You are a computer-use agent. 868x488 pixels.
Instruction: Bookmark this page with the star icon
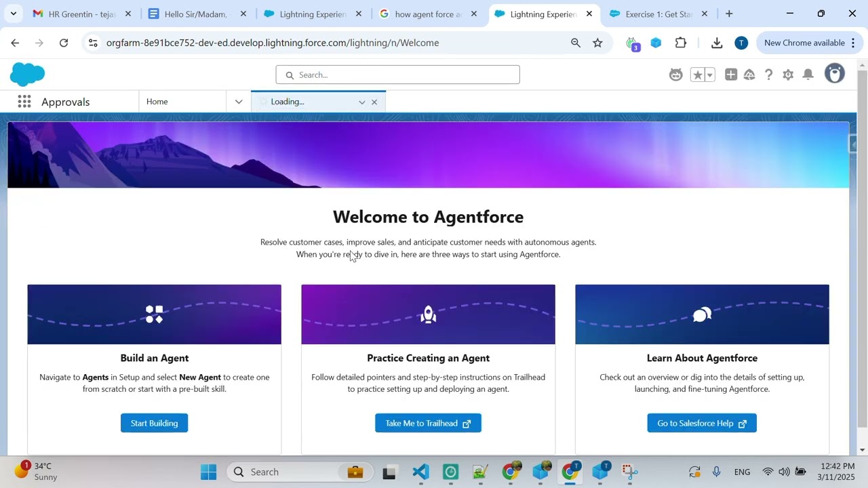click(x=597, y=43)
